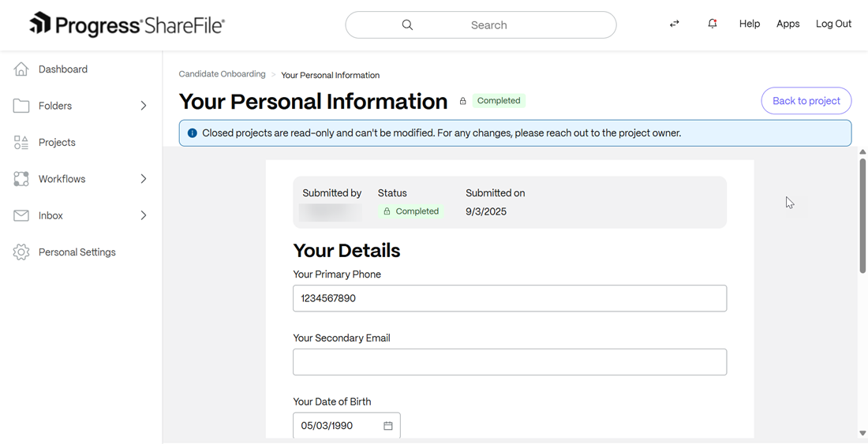868x444 pixels.
Task: Click the Submitted by label
Action: tap(331, 193)
